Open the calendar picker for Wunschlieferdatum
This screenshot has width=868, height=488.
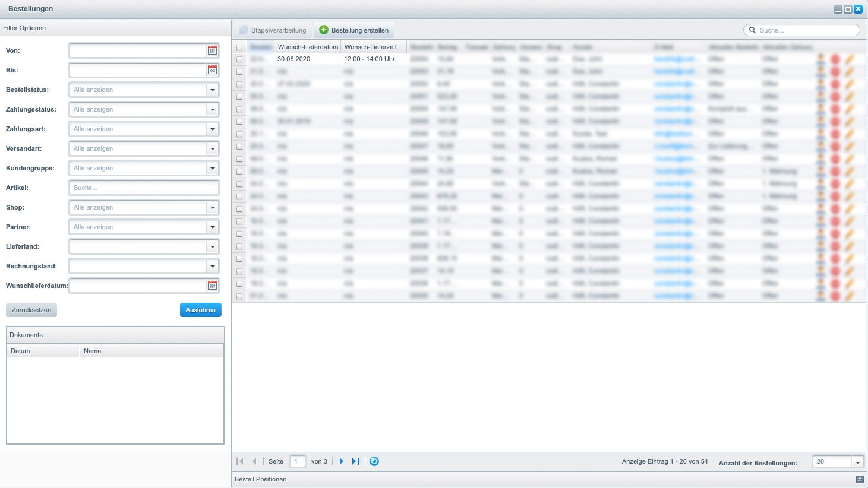tap(212, 286)
